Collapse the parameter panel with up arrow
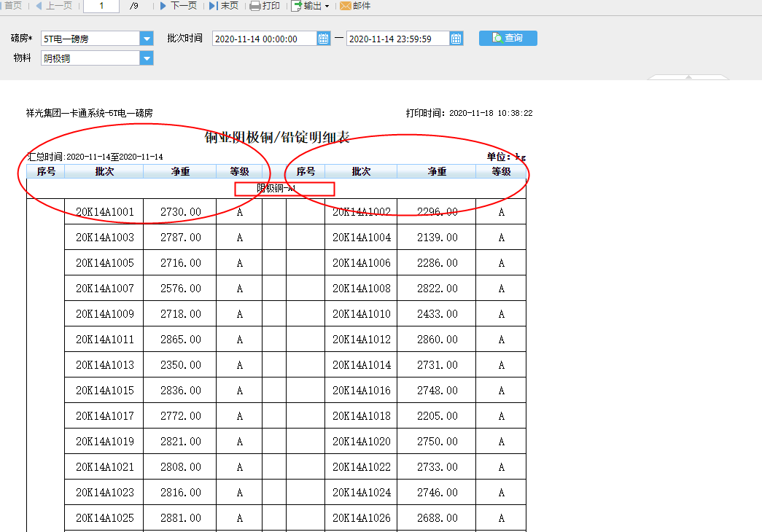 pos(688,77)
